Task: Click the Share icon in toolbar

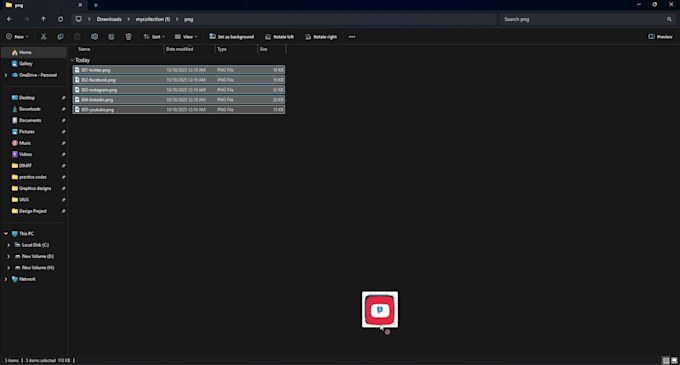Action: (x=111, y=37)
